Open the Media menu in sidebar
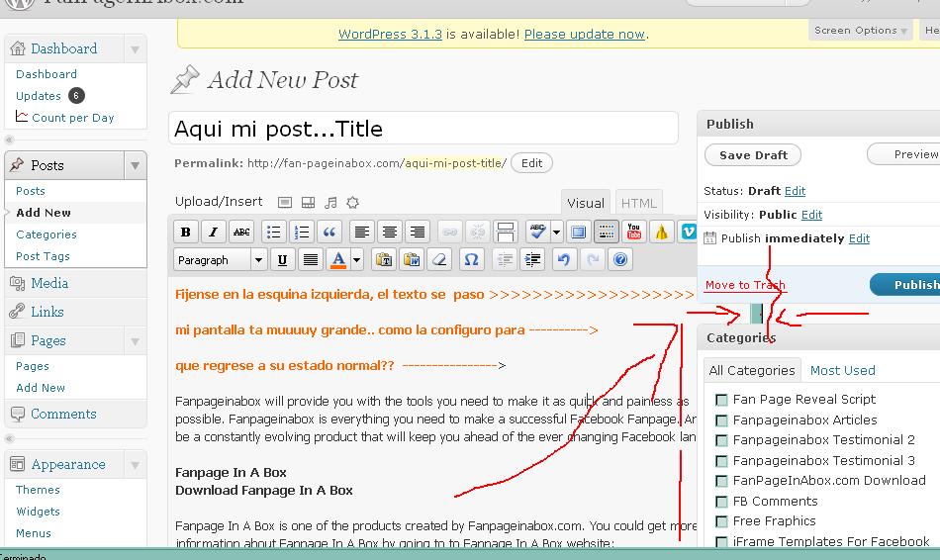940x560 pixels. [49, 283]
